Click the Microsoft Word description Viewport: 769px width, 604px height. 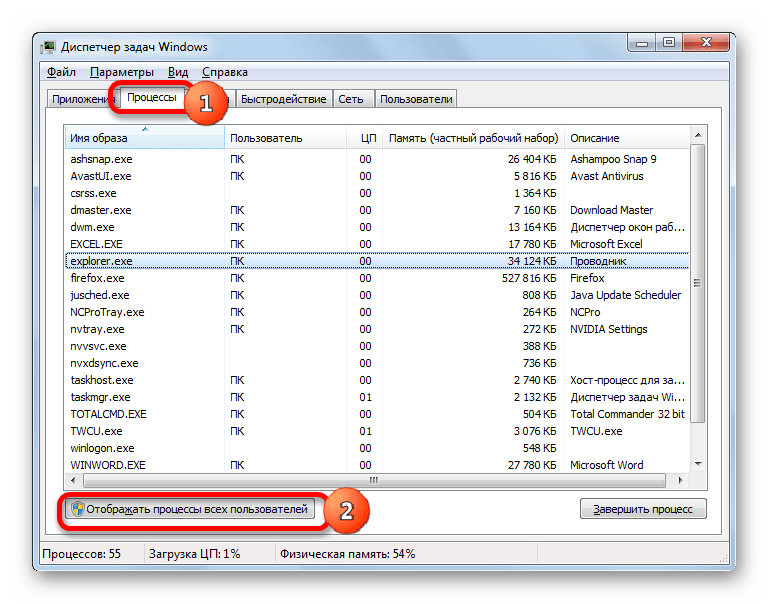pyautogui.click(x=607, y=465)
